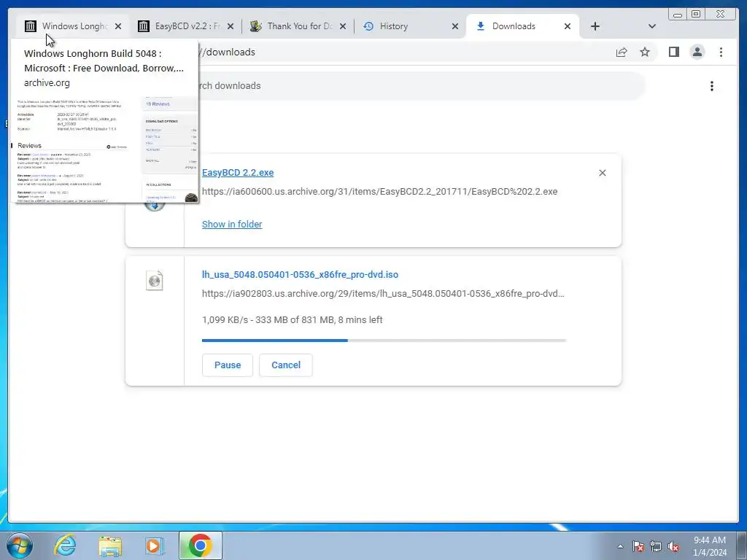Close the History tab

pyautogui.click(x=455, y=26)
